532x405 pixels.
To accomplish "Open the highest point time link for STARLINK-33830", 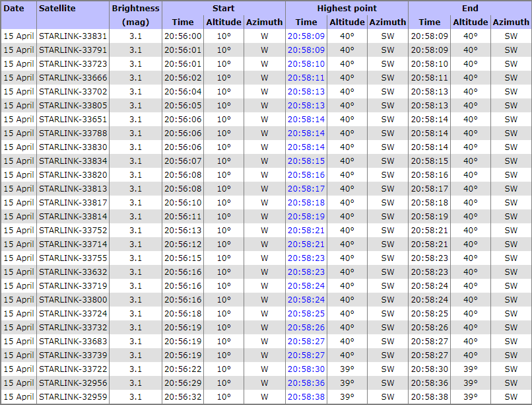I will pos(306,147).
